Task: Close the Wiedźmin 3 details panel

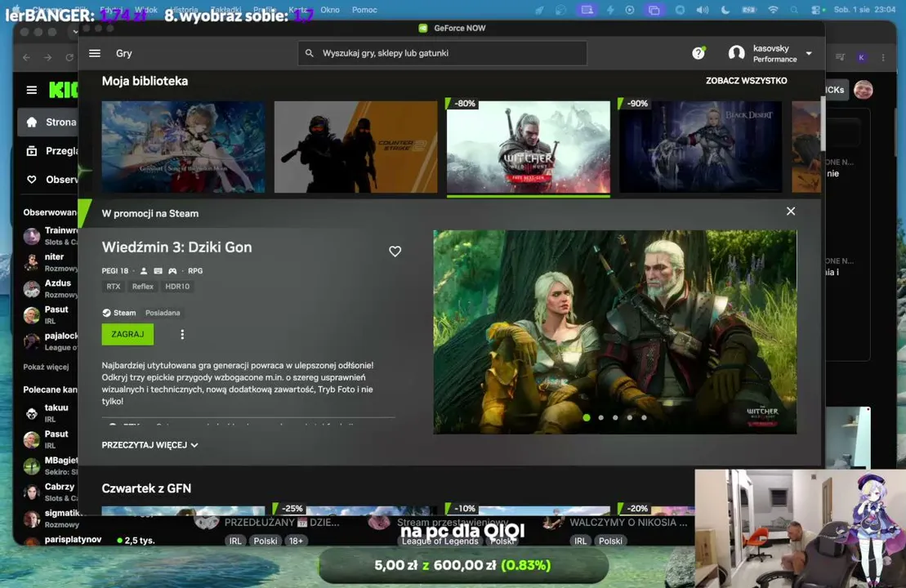Action: 791,212
